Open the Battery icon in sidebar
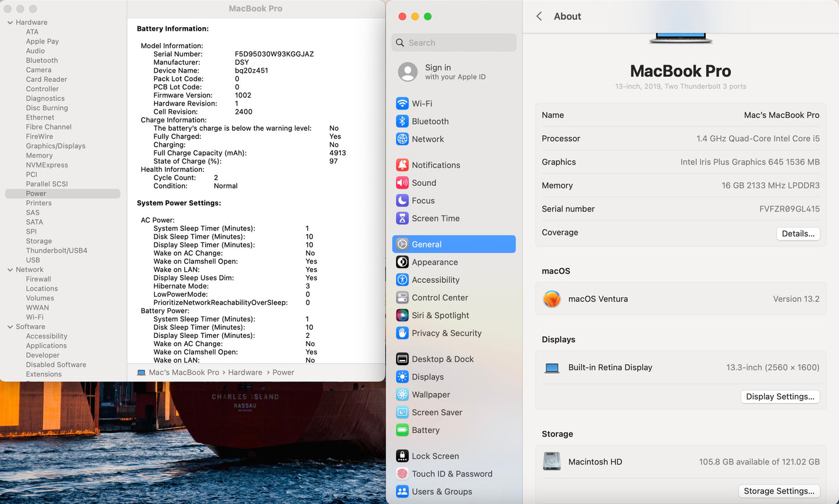Screen dimensions: 839x504 402,430
